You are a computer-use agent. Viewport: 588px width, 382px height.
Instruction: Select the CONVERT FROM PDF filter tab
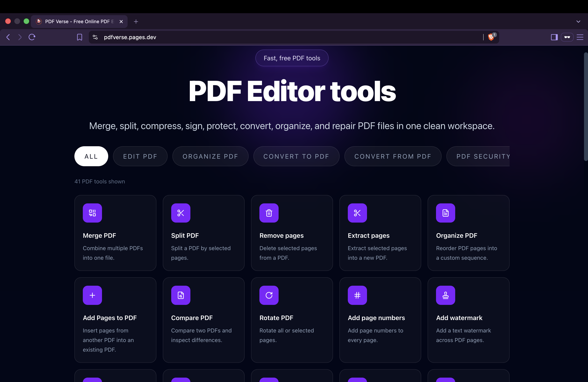[393, 156]
